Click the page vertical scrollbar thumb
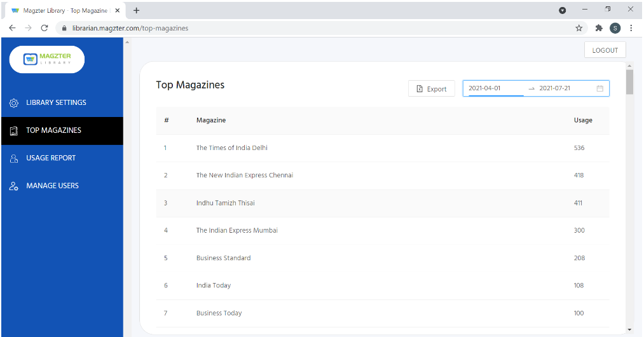 [x=629, y=82]
